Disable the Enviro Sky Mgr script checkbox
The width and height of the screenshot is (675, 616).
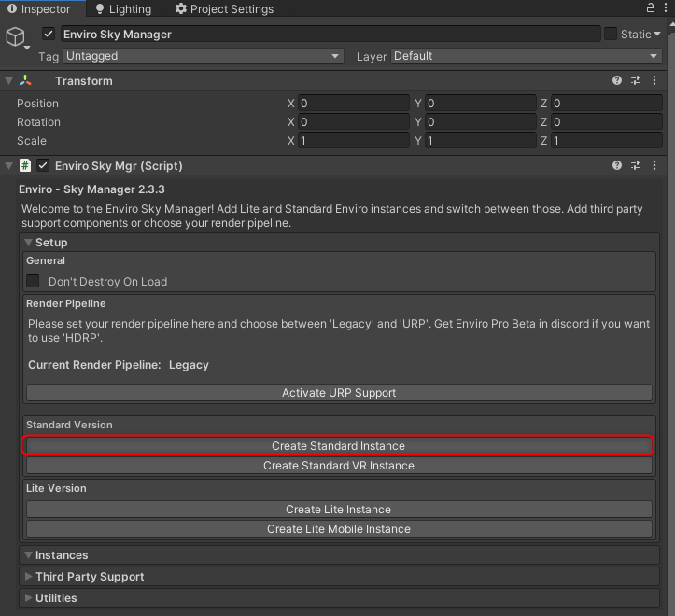(x=43, y=166)
